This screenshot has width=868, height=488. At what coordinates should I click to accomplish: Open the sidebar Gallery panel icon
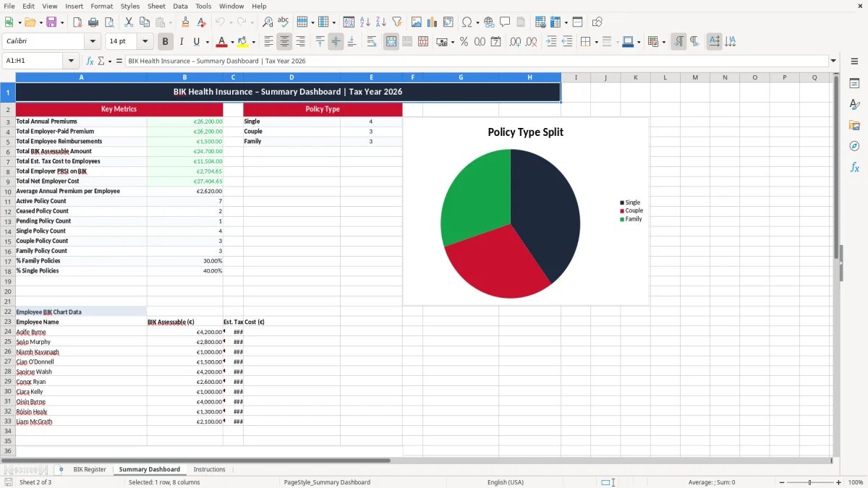[854, 126]
